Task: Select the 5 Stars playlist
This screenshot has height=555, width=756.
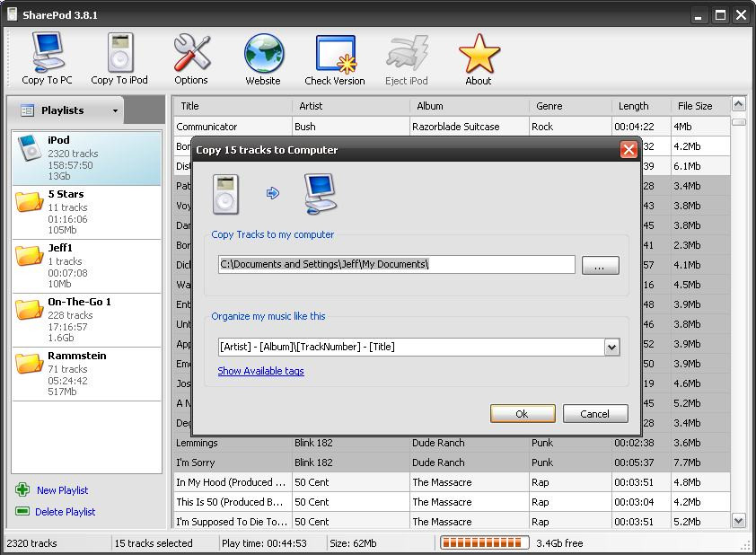Action: click(86, 213)
